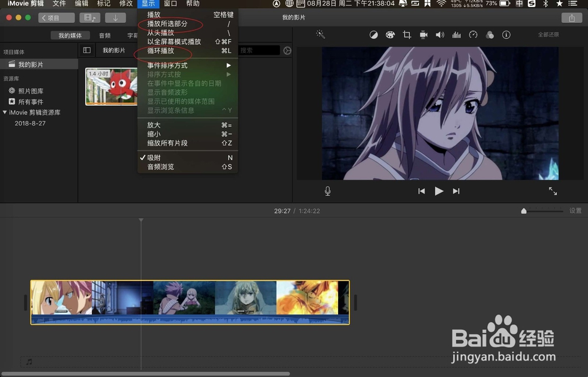Open the color balance tool

(x=374, y=35)
